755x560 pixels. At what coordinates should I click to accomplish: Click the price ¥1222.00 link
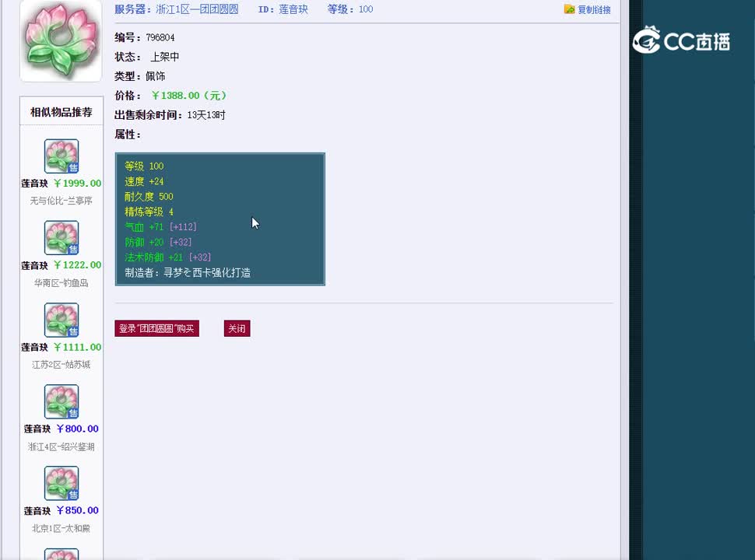click(77, 265)
